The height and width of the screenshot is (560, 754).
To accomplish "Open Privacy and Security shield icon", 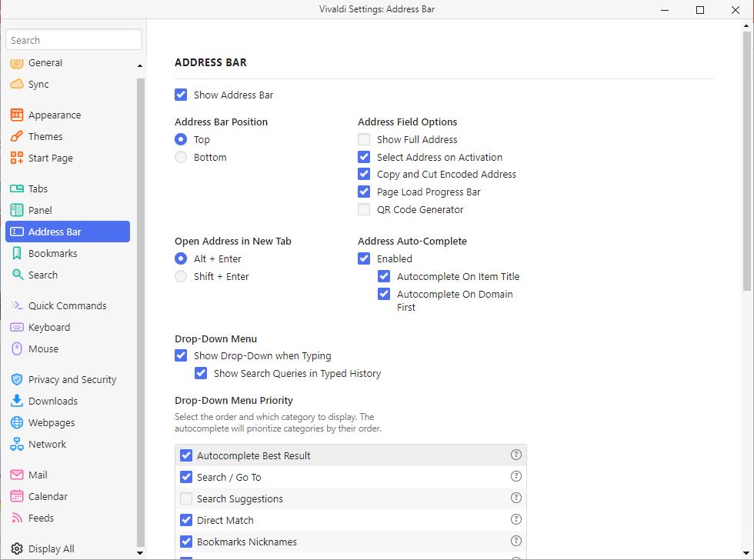I will click(x=17, y=379).
